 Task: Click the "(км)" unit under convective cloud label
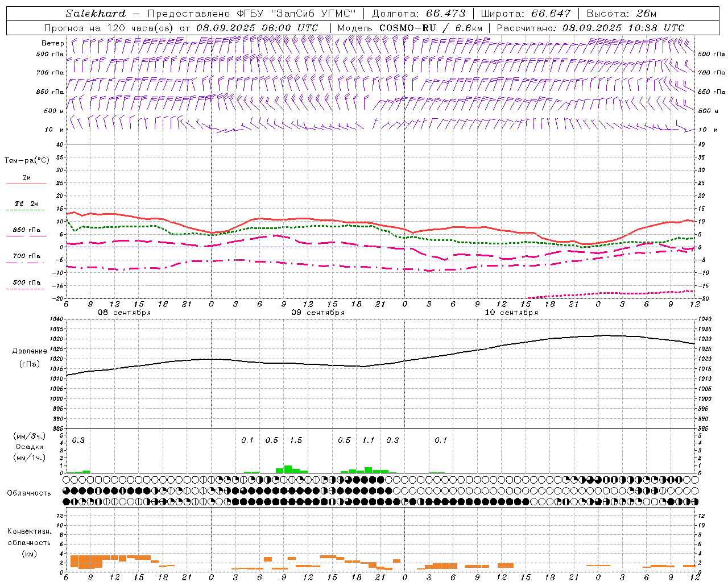click(x=29, y=554)
